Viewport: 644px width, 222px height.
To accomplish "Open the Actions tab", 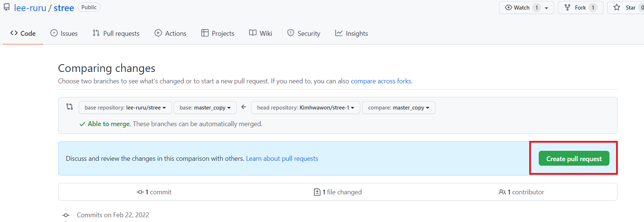I will tap(170, 33).
